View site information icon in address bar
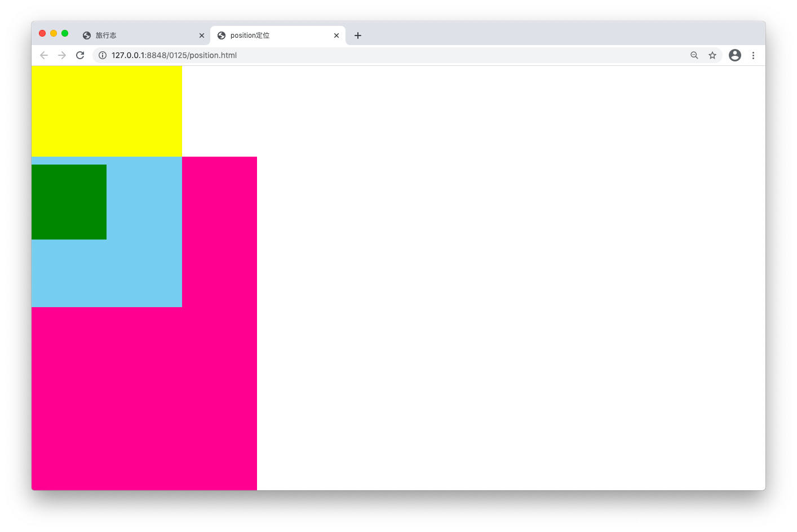797x532 pixels. point(103,55)
